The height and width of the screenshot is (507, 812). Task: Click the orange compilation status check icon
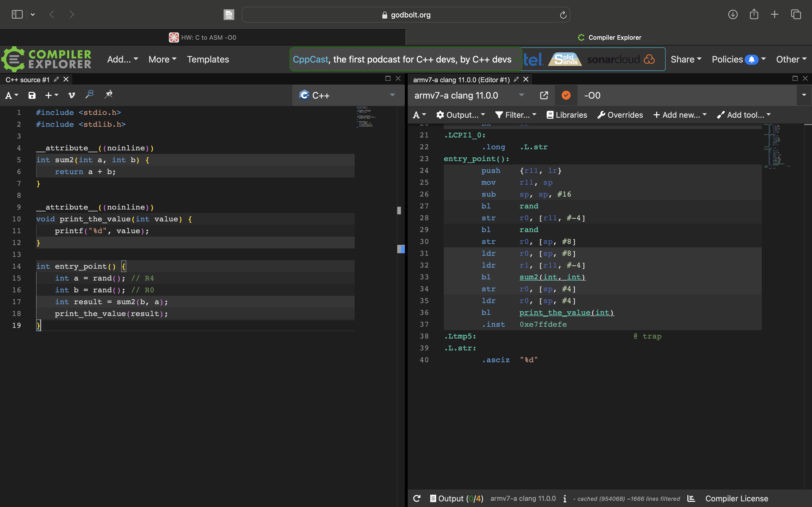(x=566, y=95)
